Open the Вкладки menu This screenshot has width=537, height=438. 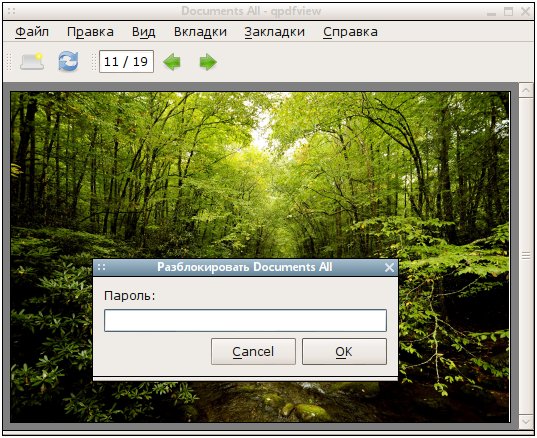200,32
